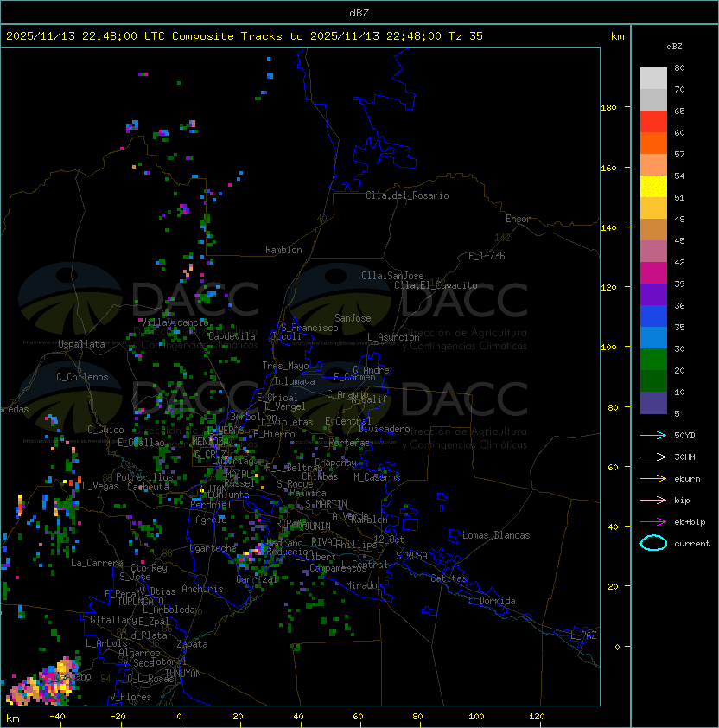Click the 'E_1-736' map label

487,256
